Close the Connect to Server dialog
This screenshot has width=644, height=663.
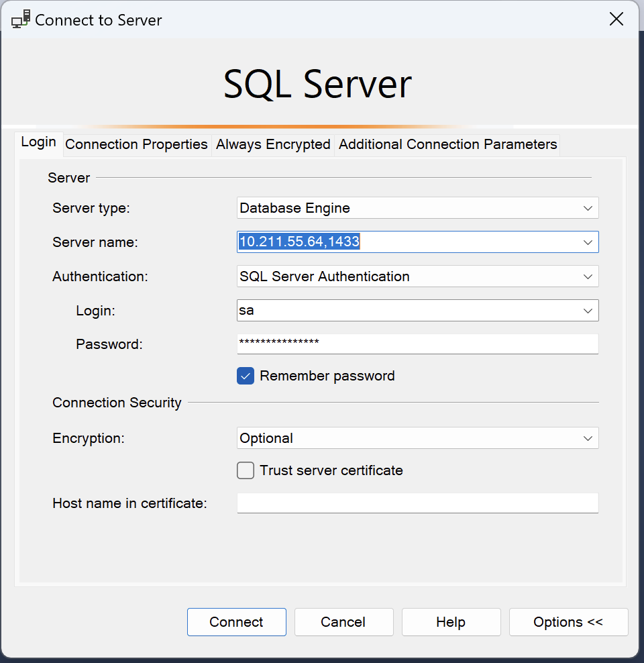pyautogui.click(x=616, y=19)
